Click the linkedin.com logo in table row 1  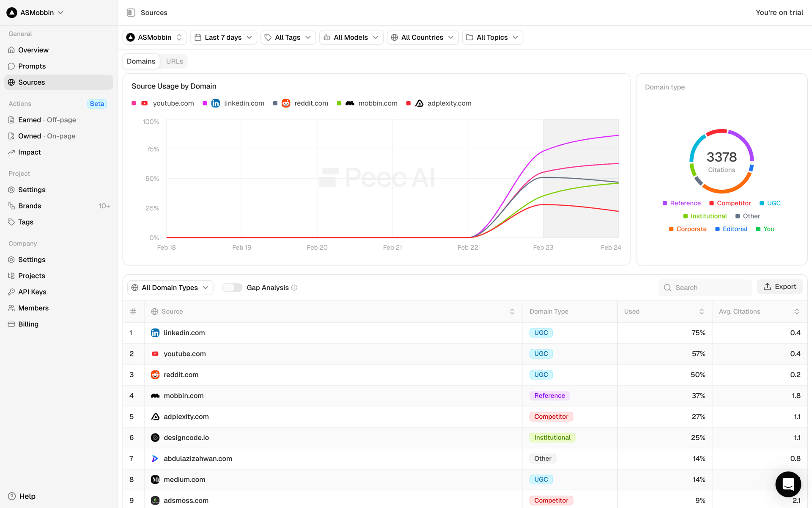[x=155, y=333]
